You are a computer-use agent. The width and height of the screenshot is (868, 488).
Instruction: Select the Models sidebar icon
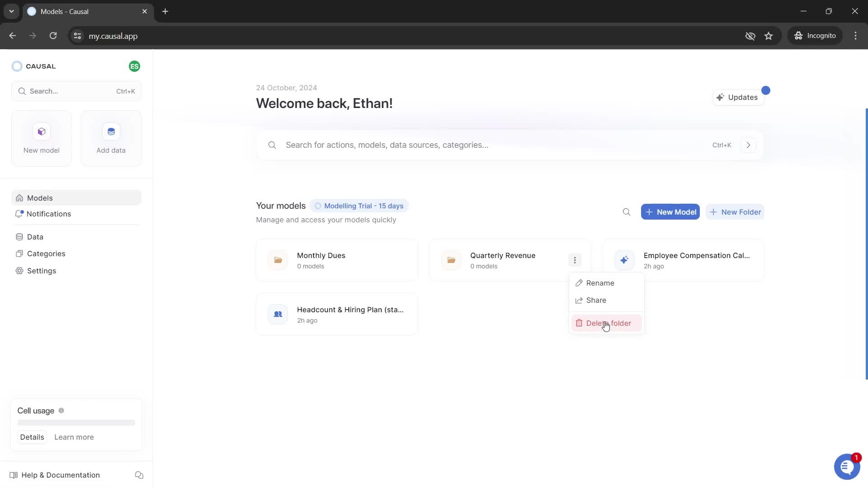pyautogui.click(x=19, y=197)
